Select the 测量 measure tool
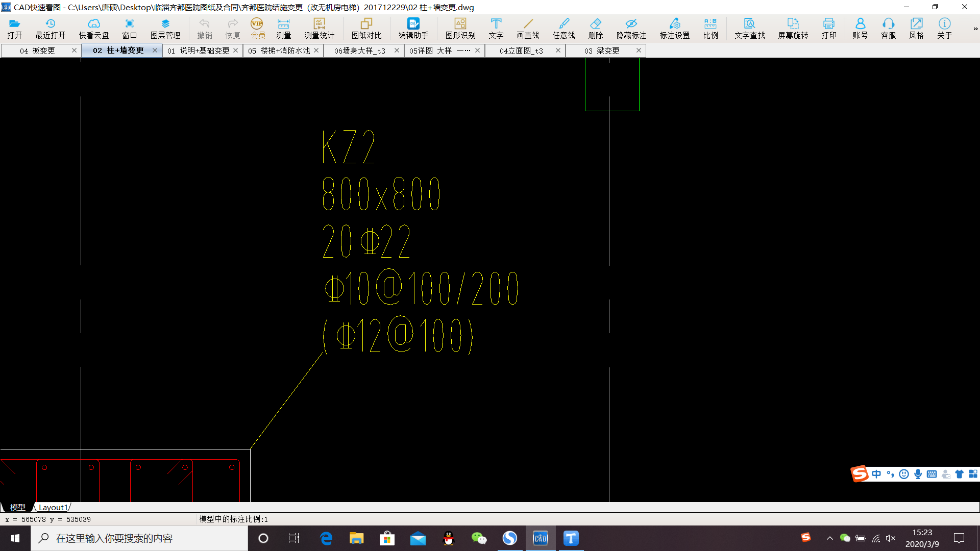 point(284,29)
